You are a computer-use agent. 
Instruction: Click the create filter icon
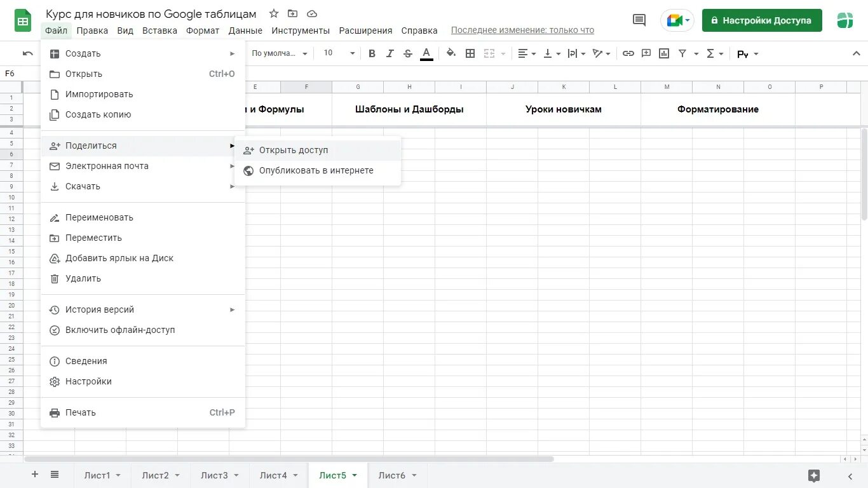tap(682, 53)
